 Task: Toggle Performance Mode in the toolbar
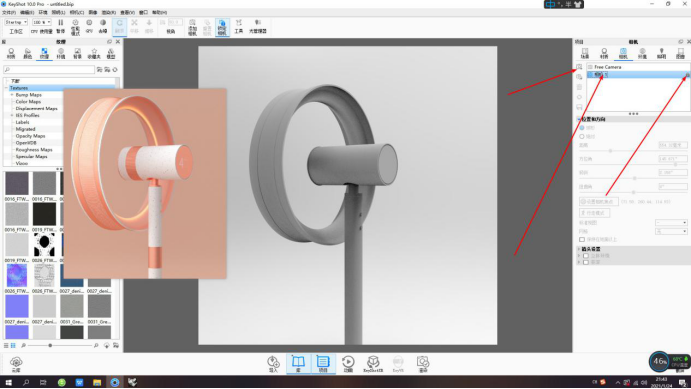[75, 27]
